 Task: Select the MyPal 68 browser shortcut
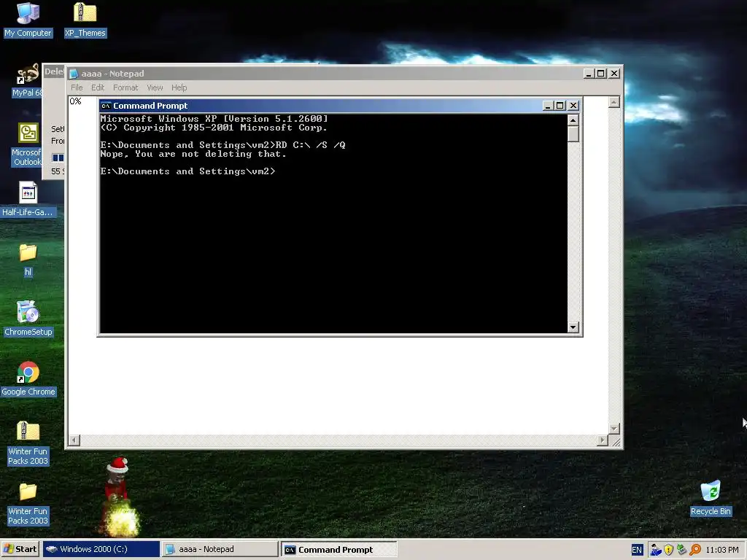[x=27, y=80]
